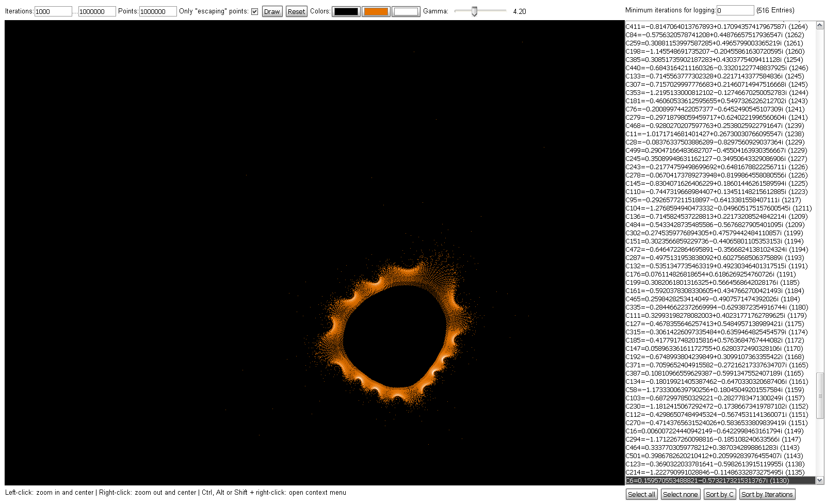Click the Select none button

680,494
